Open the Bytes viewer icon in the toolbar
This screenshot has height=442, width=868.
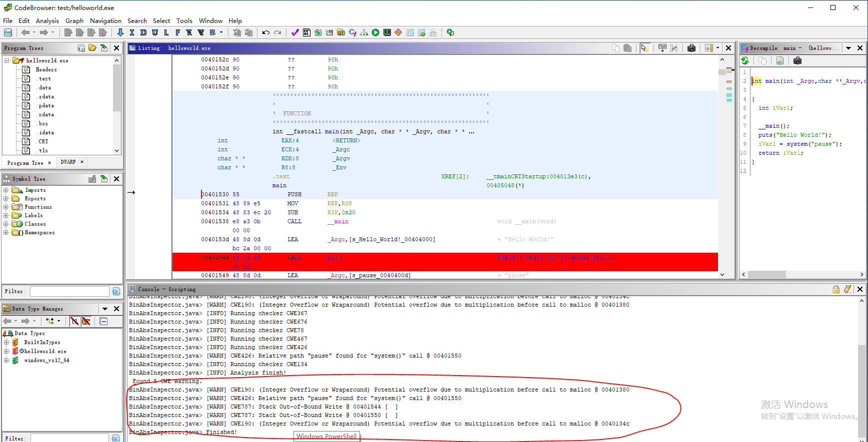306,32
